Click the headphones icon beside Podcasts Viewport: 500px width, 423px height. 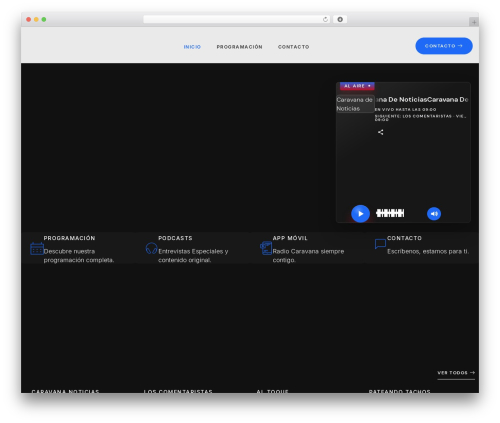pyautogui.click(x=151, y=249)
